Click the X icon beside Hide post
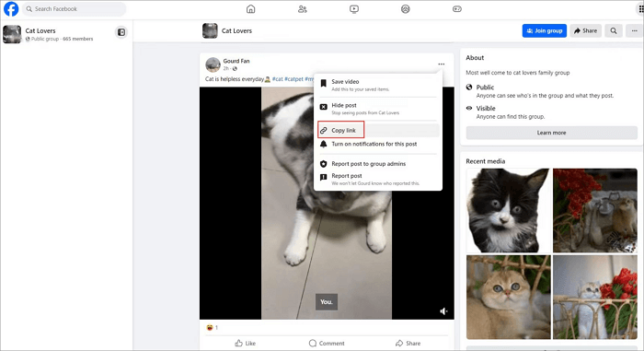Viewport: 644px width, 351px height. click(324, 107)
